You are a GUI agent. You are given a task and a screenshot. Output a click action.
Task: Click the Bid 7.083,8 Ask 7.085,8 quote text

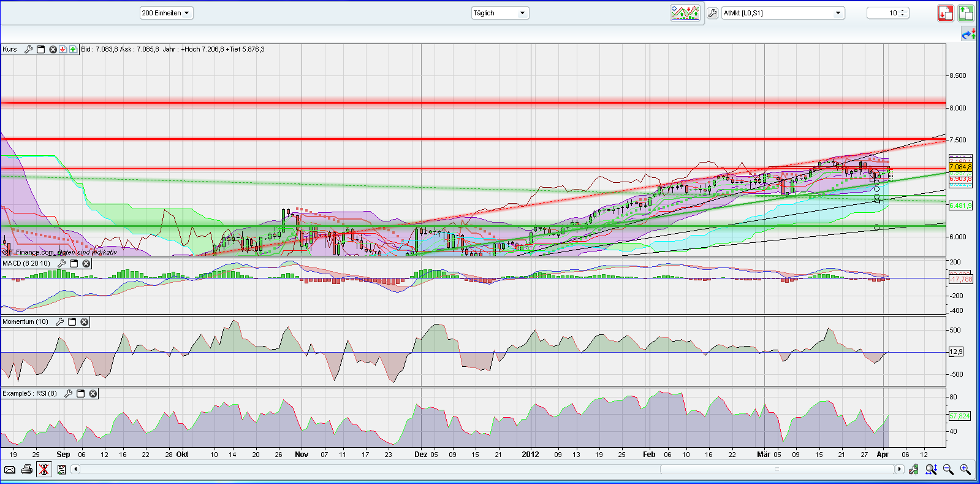coord(120,50)
